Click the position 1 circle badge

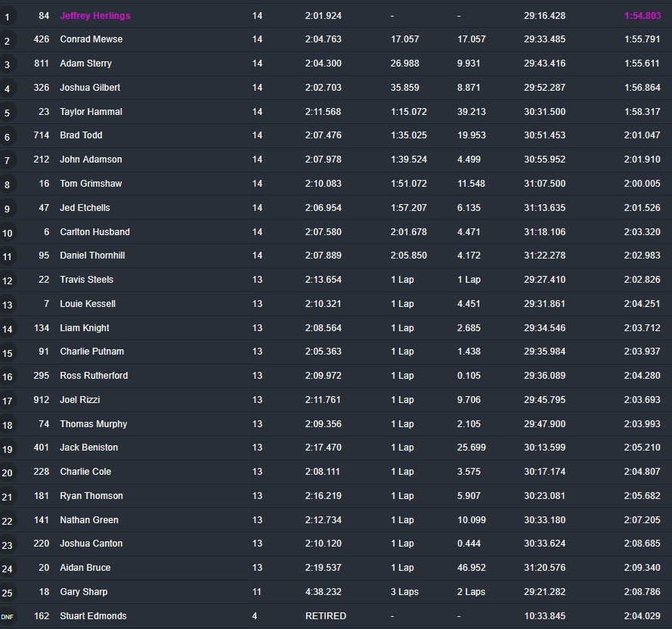[x=8, y=17]
